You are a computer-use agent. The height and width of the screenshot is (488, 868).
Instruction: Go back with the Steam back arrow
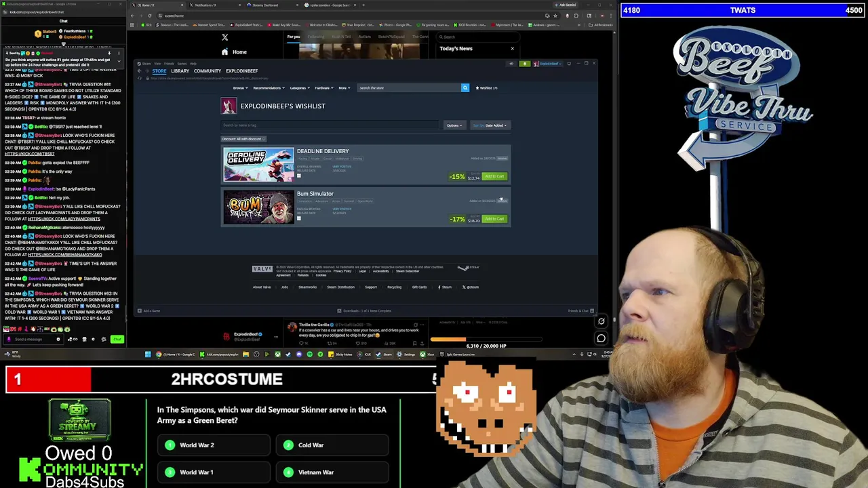pos(139,70)
